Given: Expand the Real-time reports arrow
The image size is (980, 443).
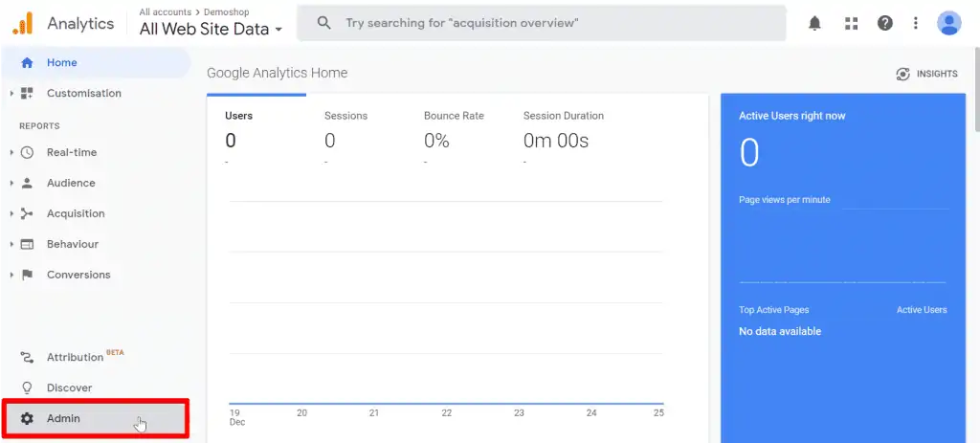Looking at the screenshot, I should (11, 152).
